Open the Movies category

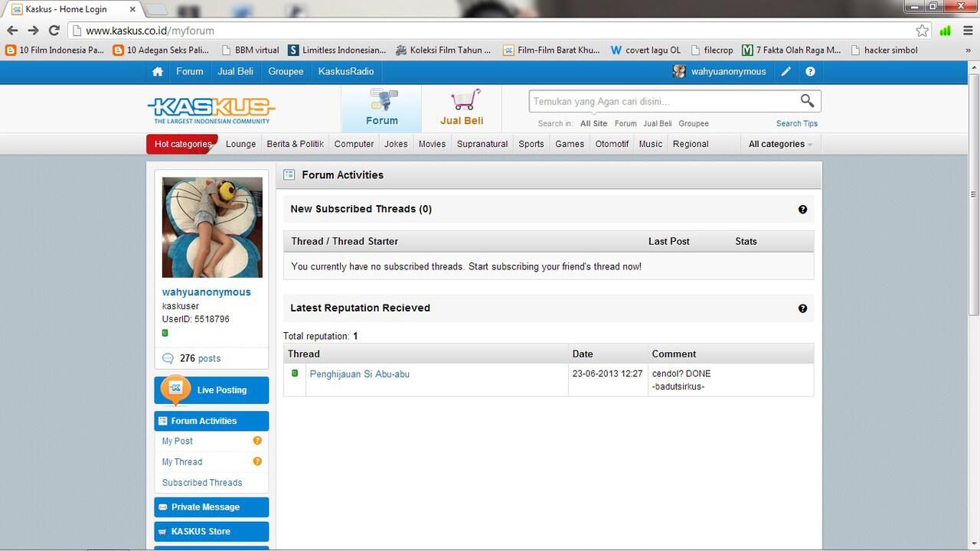(x=432, y=144)
